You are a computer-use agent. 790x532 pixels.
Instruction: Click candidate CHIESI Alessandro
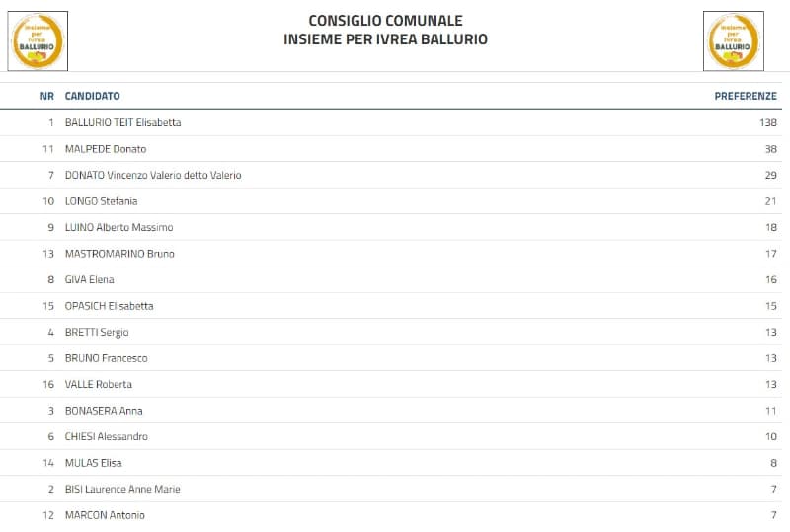(106, 436)
